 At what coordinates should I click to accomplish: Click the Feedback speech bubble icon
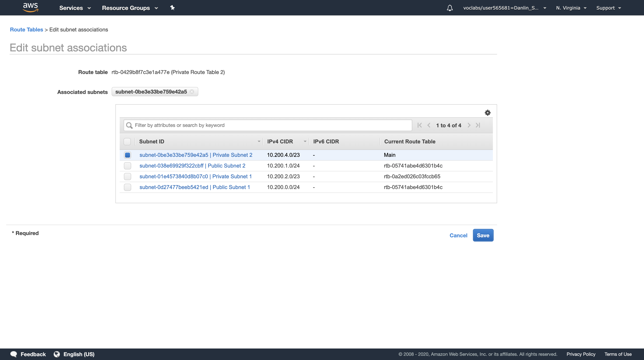coord(14,354)
